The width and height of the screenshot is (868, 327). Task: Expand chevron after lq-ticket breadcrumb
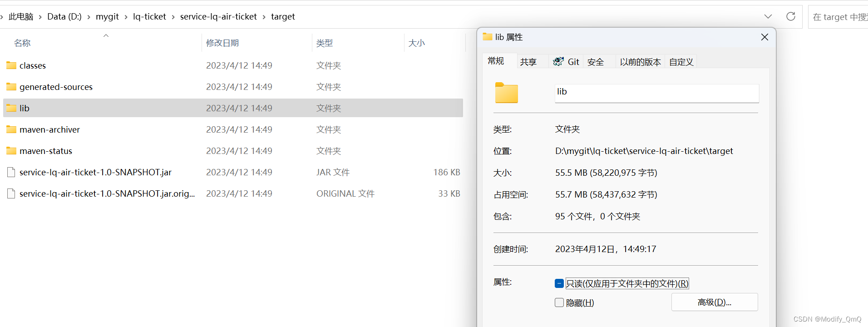173,17
